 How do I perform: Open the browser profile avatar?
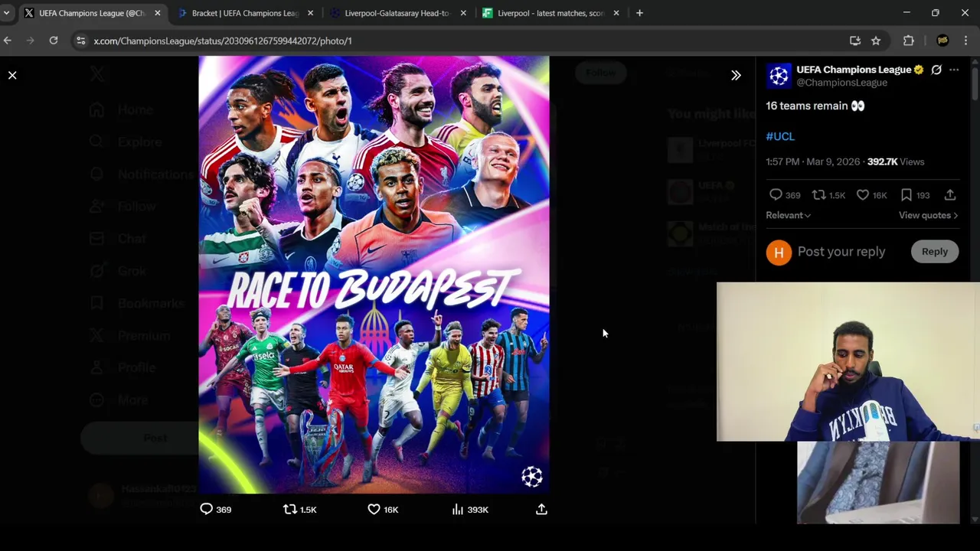pos(942,41)
